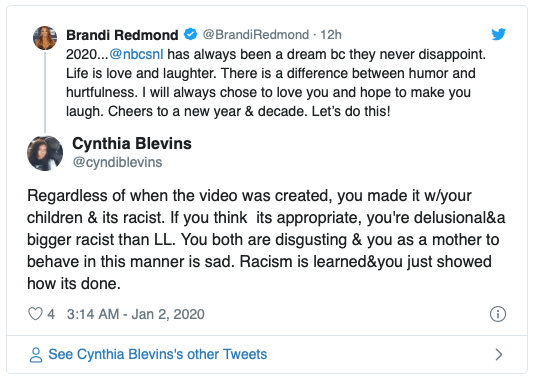Expand chevron arrow next to other Tweets
Image resolution: width=536 pixels, height=382 pixels.
pyautogui.click(x=499, y=355)
